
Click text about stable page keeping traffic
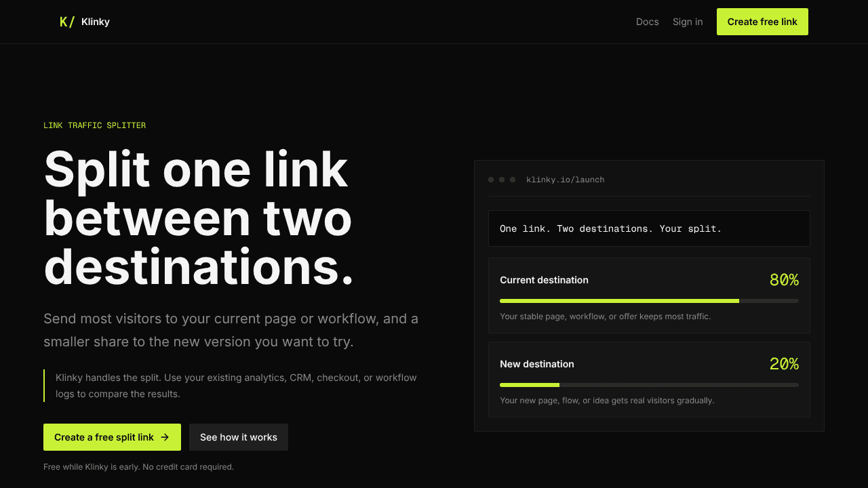pyautogui.click(x=606, y=317)
